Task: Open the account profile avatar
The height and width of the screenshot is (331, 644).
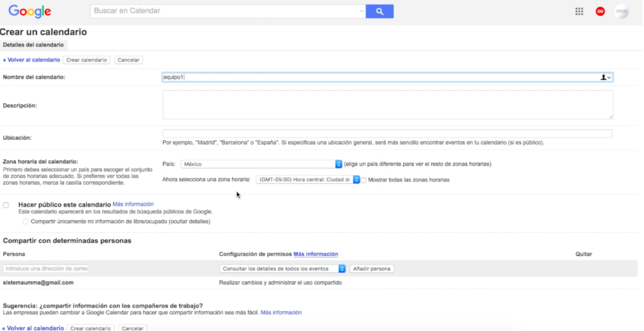Action: tap(621, 12)
